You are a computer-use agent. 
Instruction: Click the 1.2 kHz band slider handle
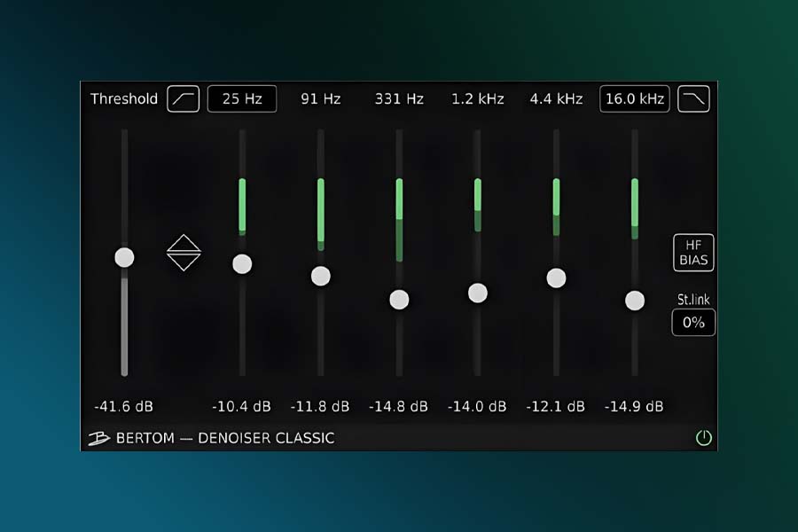coord(477,293)
